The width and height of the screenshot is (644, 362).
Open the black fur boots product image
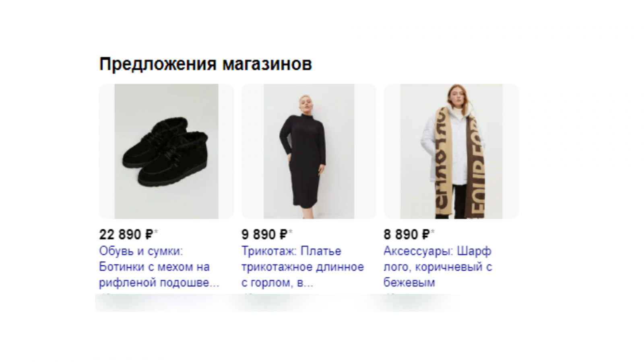point(166,151)
